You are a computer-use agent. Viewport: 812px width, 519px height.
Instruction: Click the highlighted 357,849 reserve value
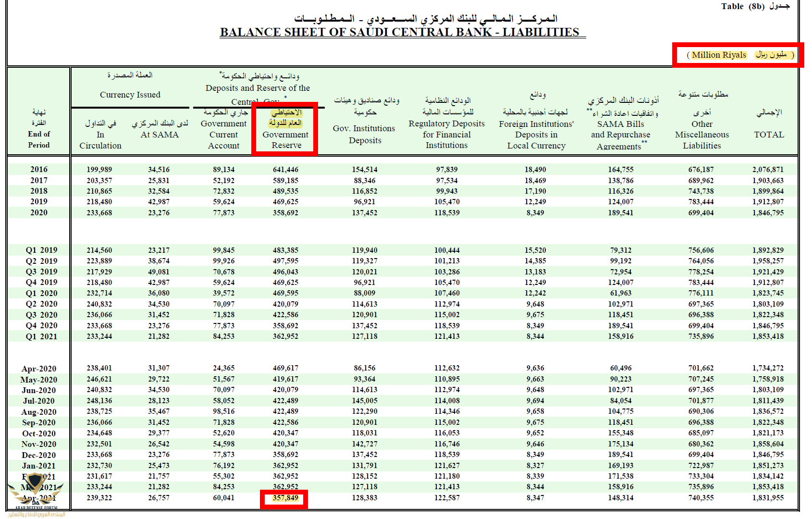(x=285, y=498)
